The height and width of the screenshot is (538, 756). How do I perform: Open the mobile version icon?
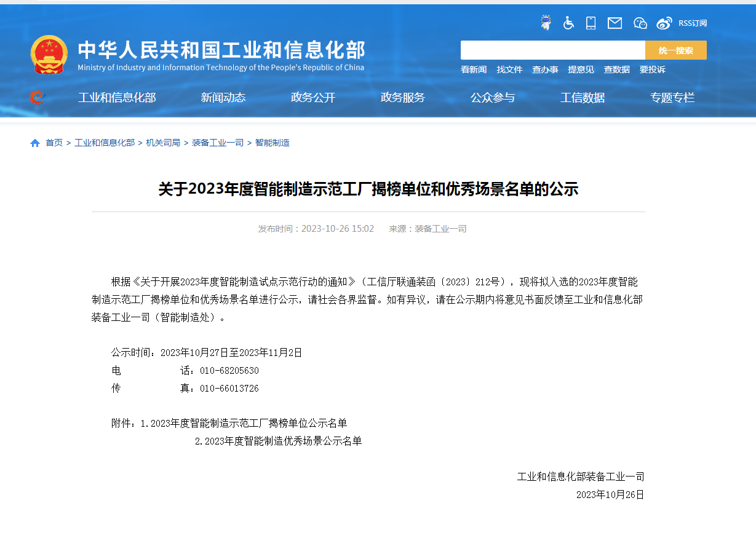click(591, 23)
